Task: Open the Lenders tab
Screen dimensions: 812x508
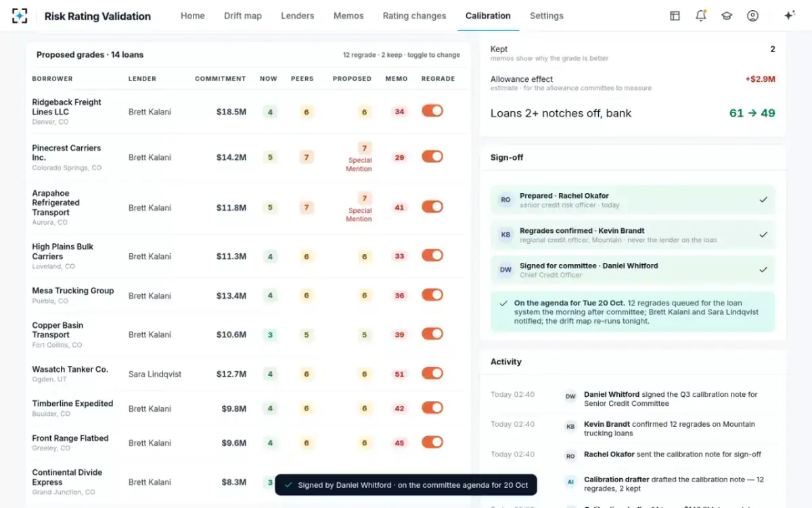Action: point(298,16)
